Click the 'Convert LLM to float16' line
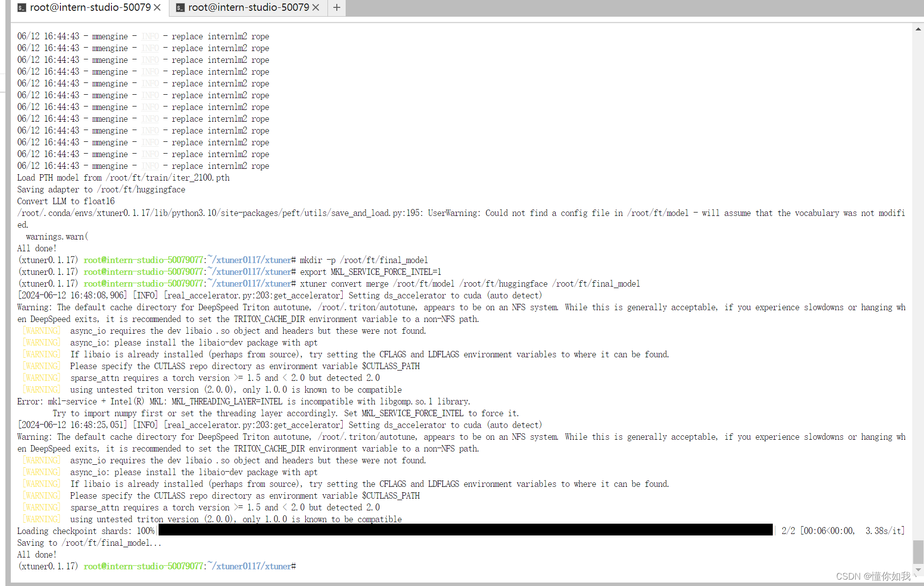The height and width of the screenshot is (586, 924). [66, 201]
